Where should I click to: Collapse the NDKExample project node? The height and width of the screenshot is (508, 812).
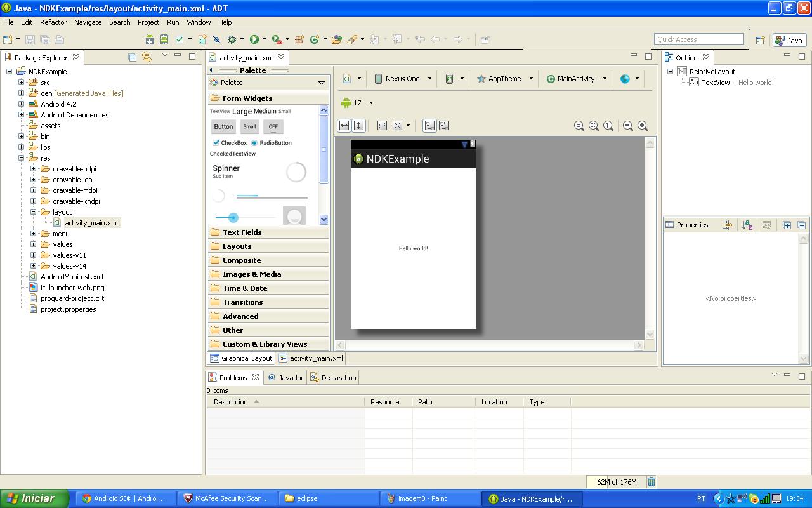9,72
